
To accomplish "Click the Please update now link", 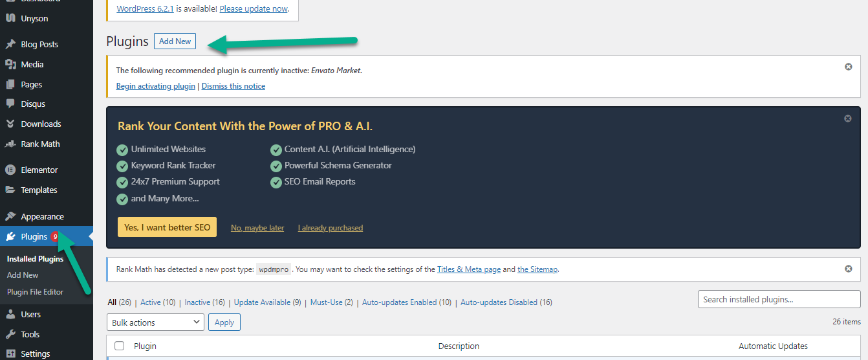I will tap(254, 9).
